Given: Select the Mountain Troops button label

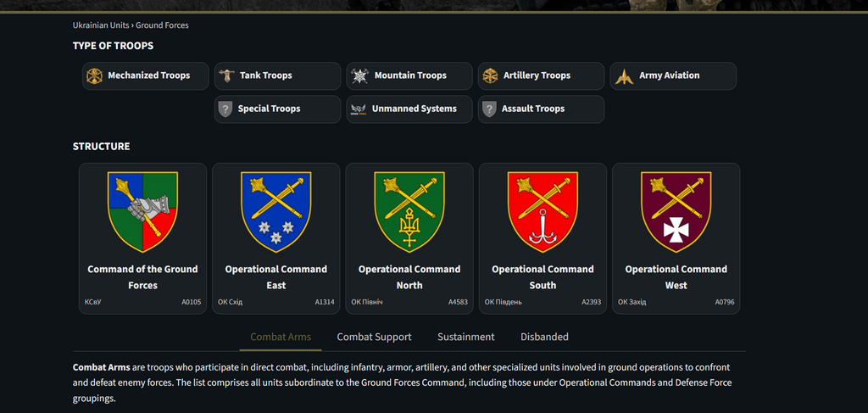Looking at the screenshot, I should pyautogui.click(x=410, y=75).
